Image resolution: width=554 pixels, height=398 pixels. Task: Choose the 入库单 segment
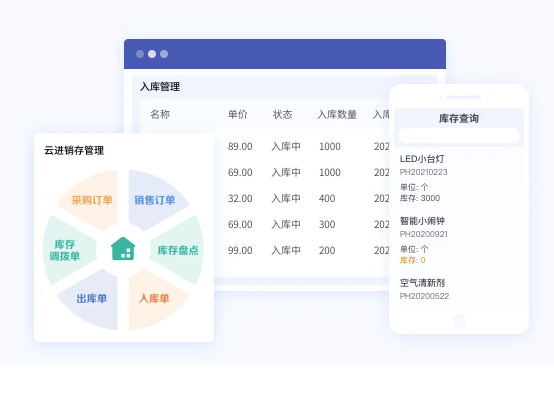(x=154, y=299)
